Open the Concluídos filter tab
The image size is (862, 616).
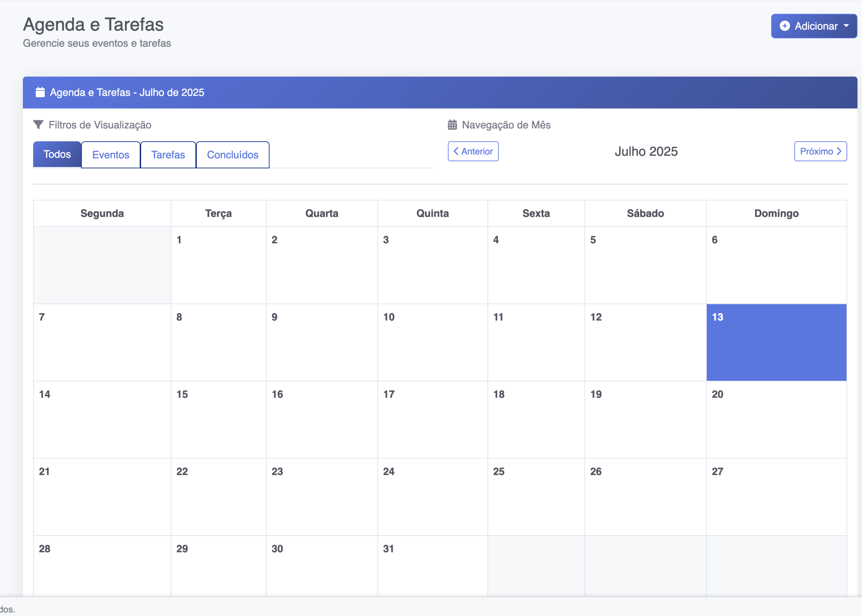(233, 155)
